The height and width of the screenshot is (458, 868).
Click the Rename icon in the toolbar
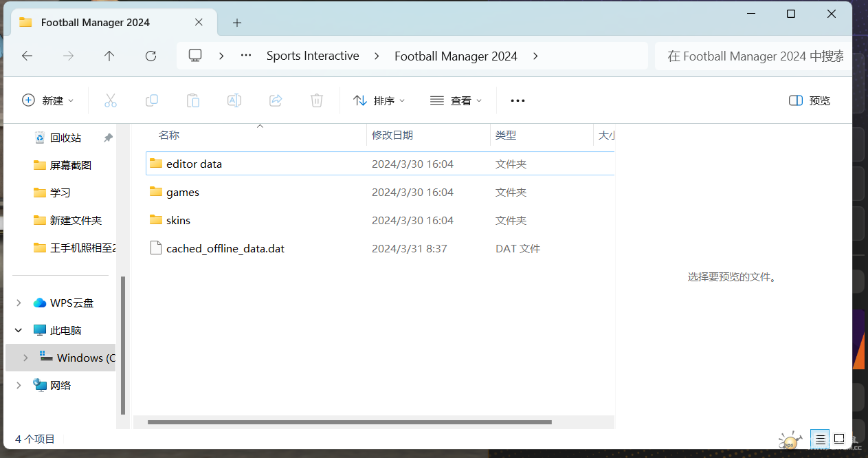234,100
